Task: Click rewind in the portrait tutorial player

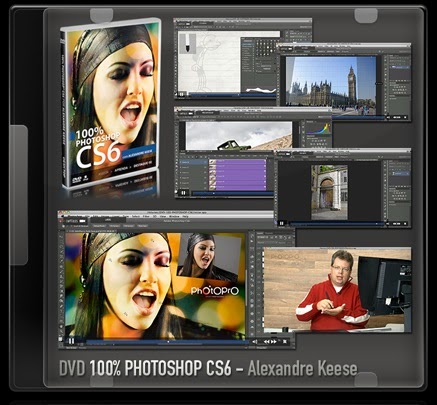Action: [x=267, y=341]
